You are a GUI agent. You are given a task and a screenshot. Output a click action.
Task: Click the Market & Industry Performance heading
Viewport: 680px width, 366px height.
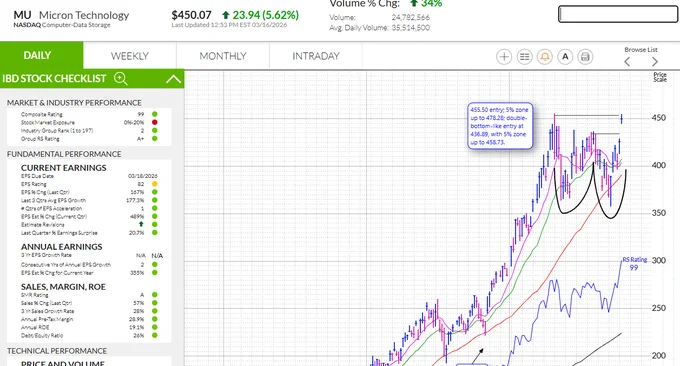click(x=74, y=103)
